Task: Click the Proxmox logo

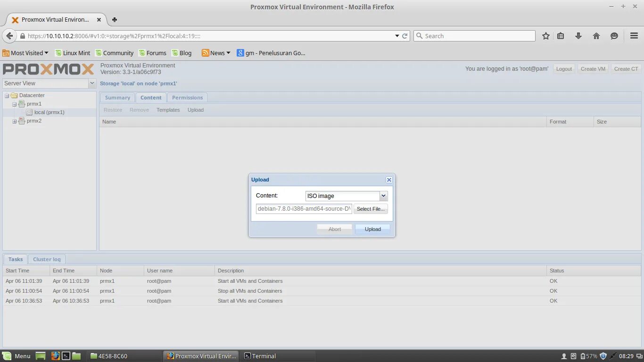Action: (x=49, y=69)
